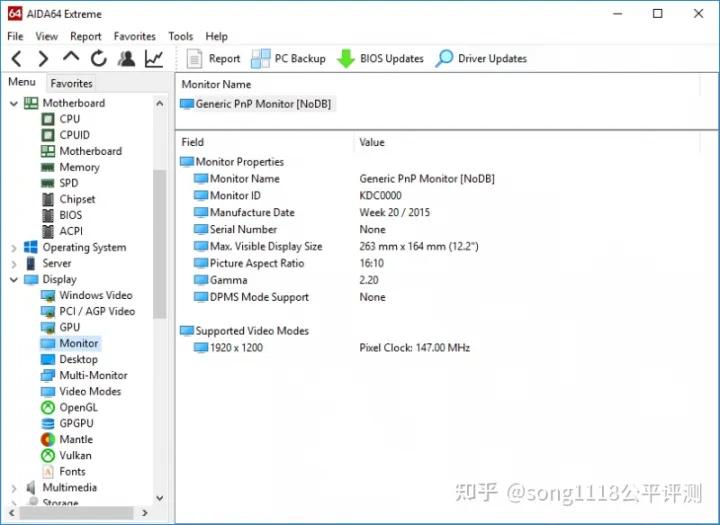Select the OpenGL tree item
Viewport: 720px width, 525px height.
[78, 407]
